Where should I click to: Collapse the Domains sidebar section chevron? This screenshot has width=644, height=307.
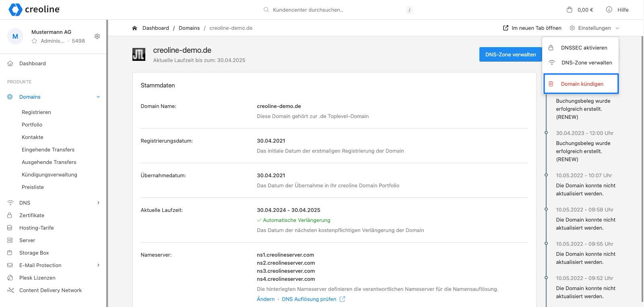[x=98, y=97]
